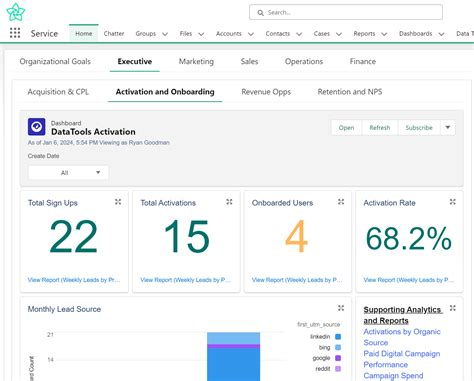474x381 pixels.
Task: Open the Cases tab dropdown chevron
Action: click(339, 34)
